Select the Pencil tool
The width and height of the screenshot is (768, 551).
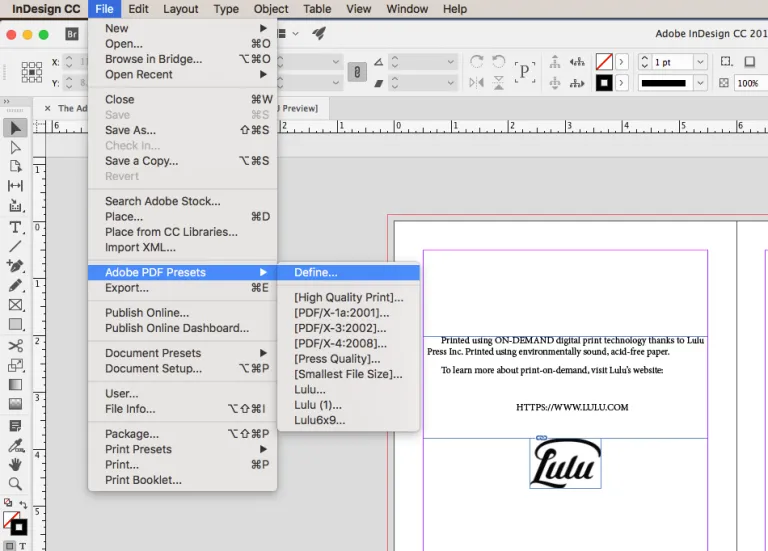pos(15,285)
